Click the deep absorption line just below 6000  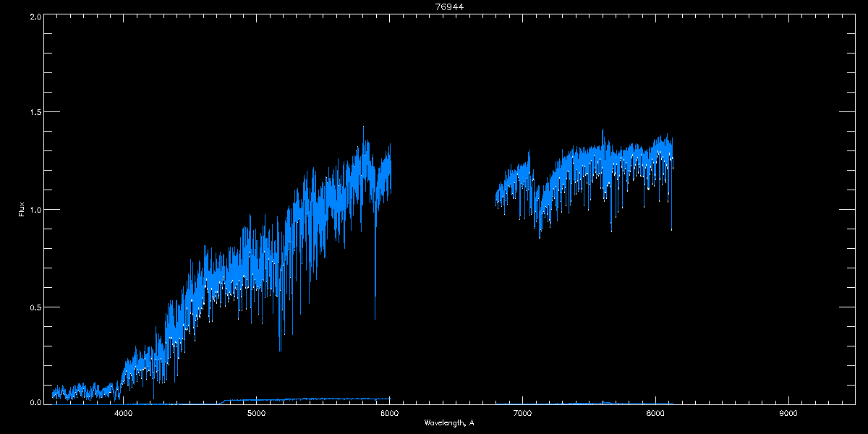pos(375,289)
